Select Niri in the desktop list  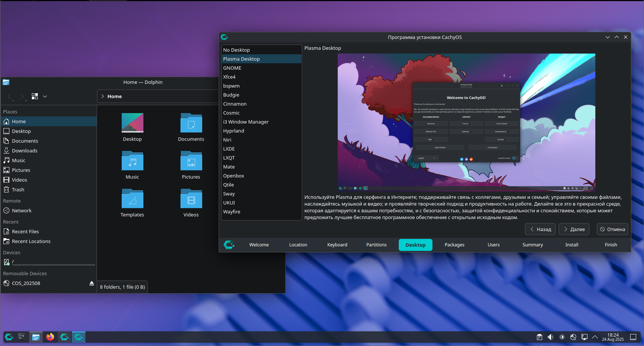[261, 140]
